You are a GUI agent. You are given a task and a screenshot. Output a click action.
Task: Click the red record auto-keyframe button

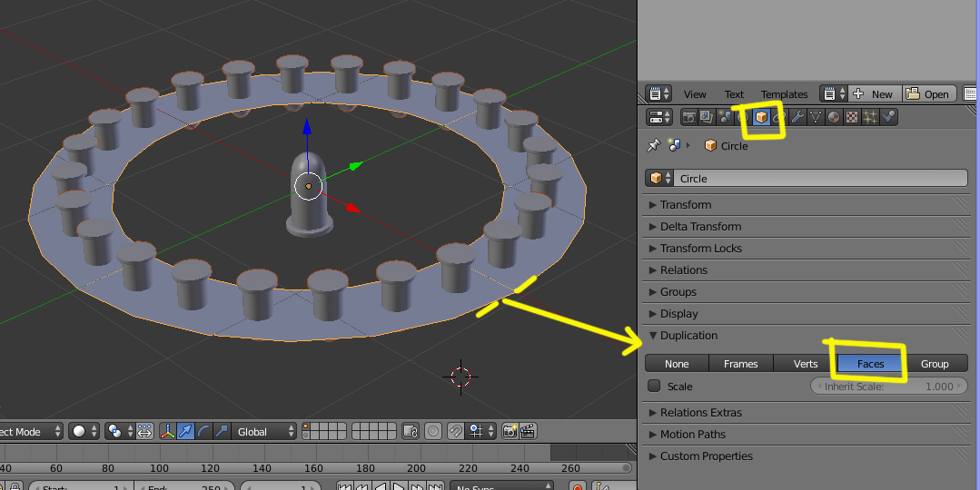tap(578, 487)
